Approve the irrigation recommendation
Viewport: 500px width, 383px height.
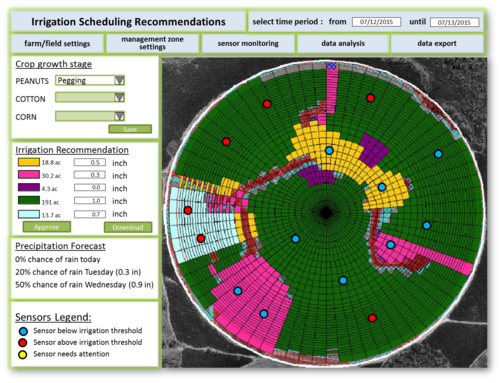pos(47,227)
